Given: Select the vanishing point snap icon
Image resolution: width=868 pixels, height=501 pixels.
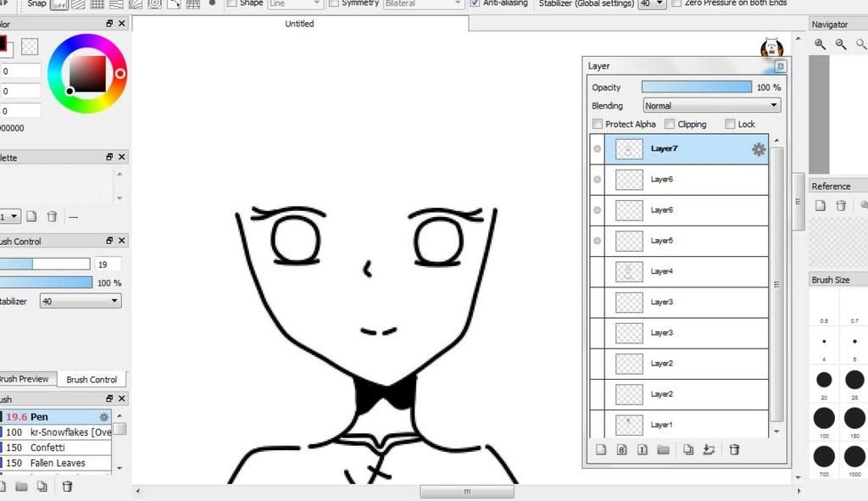Looking at the screenshot, I should (x=116, y=4).
